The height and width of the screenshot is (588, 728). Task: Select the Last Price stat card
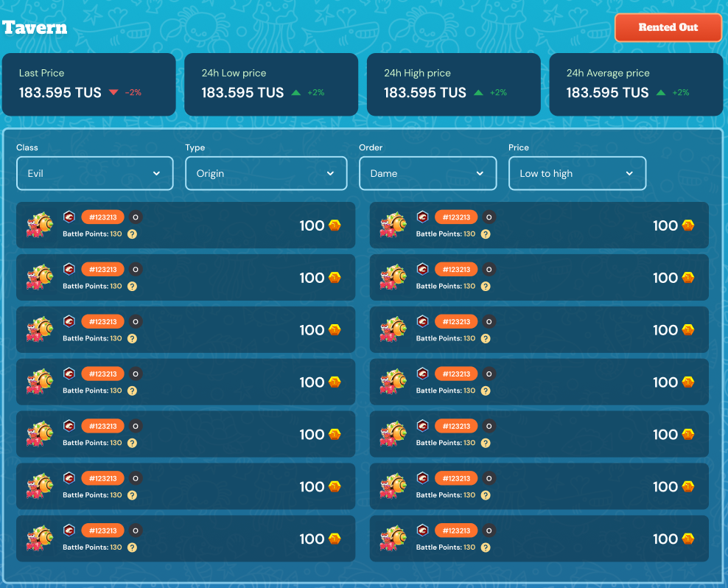[x=88, y=84]
